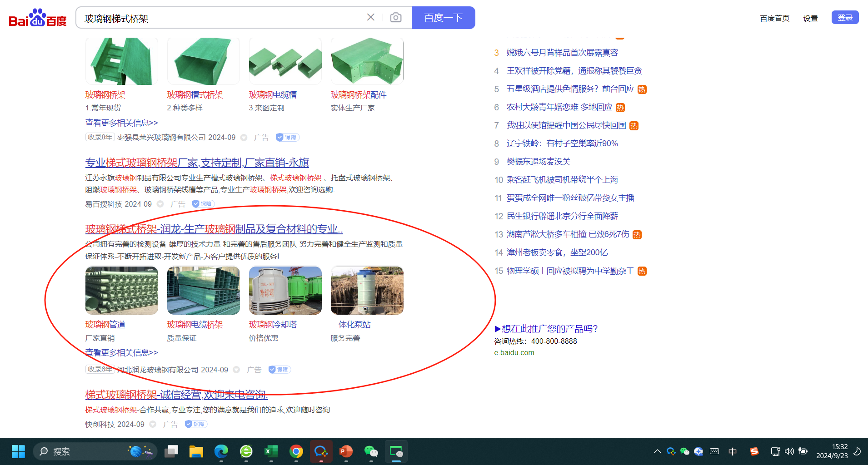
Task: Open Google Chrome from the taskbar
Action: click(x=296, y=451)
